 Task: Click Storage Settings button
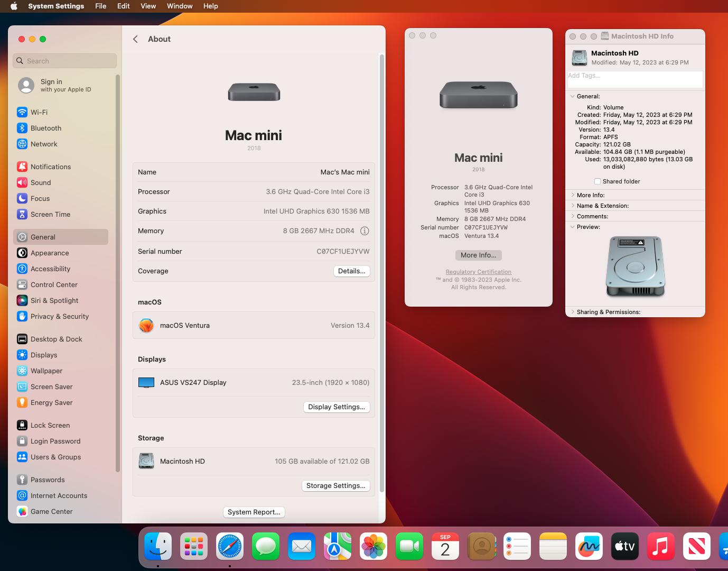coord(335,485)
